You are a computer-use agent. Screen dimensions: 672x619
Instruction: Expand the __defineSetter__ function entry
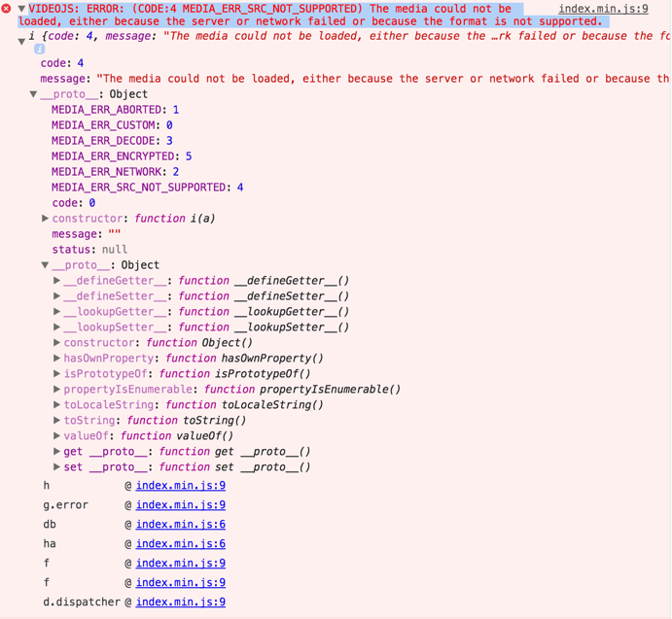click(x=56, y=296)
